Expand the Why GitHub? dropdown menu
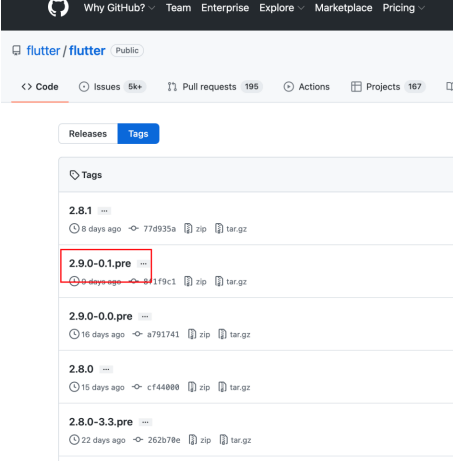 click(x=119, y=8)
